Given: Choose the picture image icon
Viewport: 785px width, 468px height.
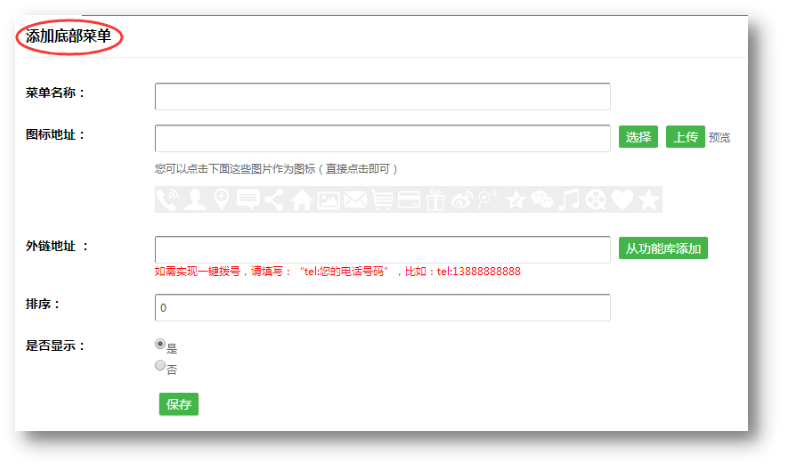Looking at the screenshot, I should coord(328,200).
